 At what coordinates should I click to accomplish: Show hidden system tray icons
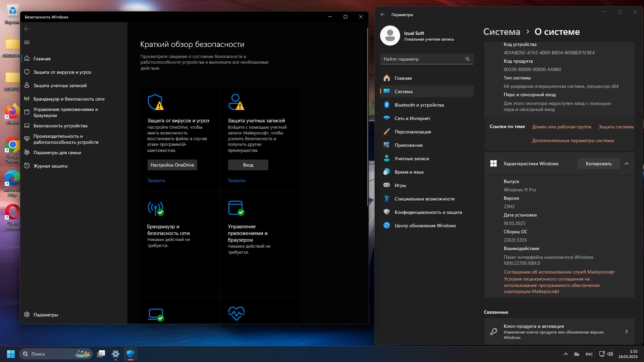(566, 354)
